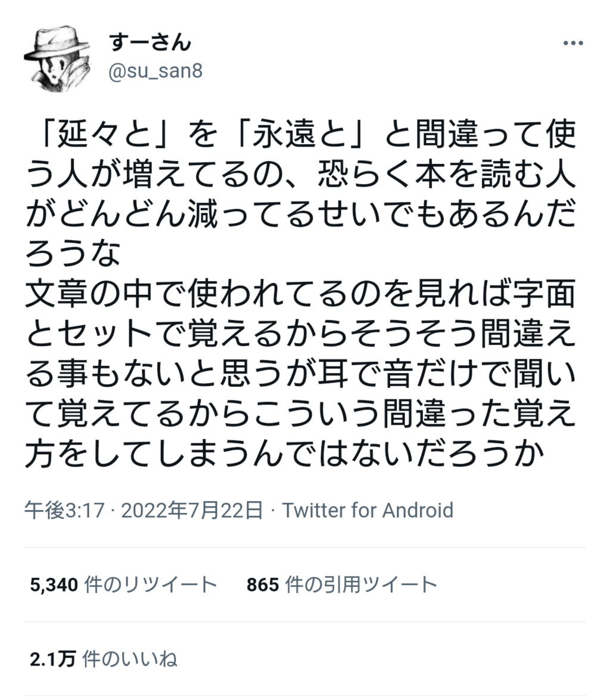Click the tweet line starting 文章の中で
The image size is (610, 700).
pyautogui.click(x=300, y=295)
